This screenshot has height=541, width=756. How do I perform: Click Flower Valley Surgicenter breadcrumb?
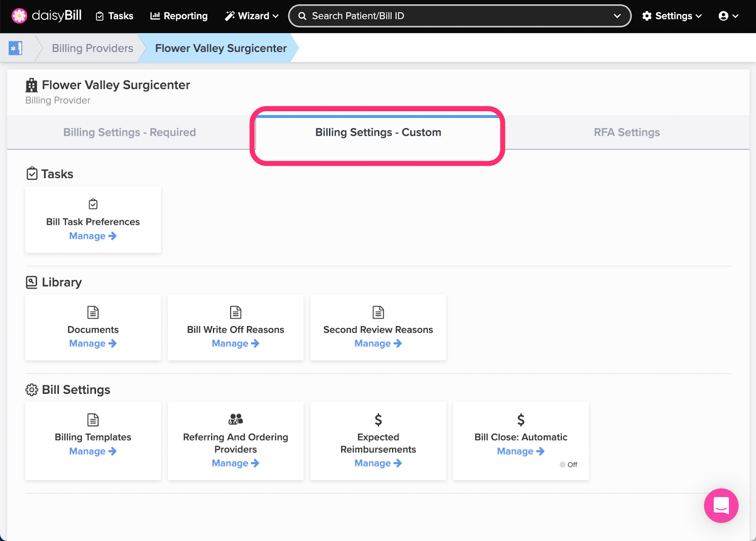pos(221,48)
